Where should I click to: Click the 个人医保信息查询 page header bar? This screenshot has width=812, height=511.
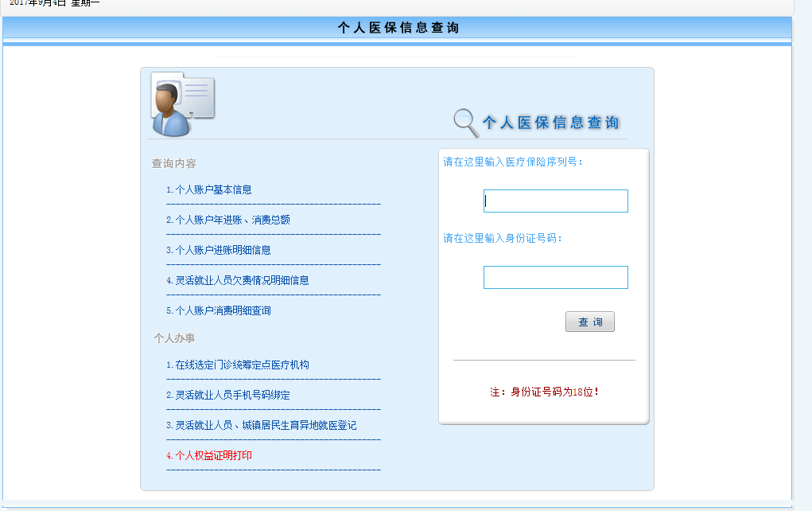click(398, 28)
